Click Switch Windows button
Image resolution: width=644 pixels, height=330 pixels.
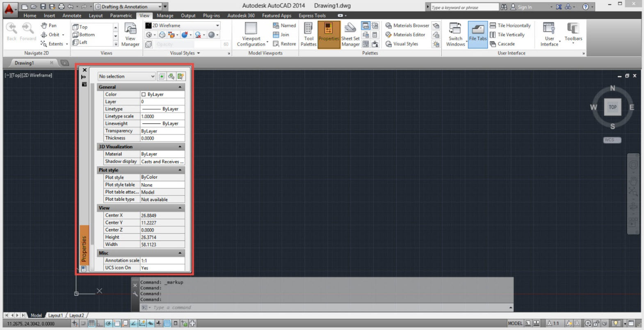455,34
